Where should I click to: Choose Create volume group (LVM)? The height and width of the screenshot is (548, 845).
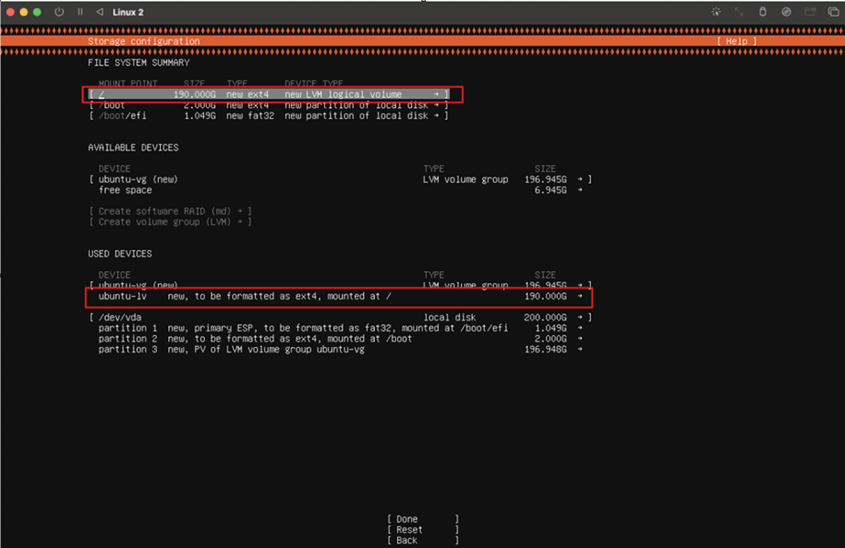pos(170,222)
